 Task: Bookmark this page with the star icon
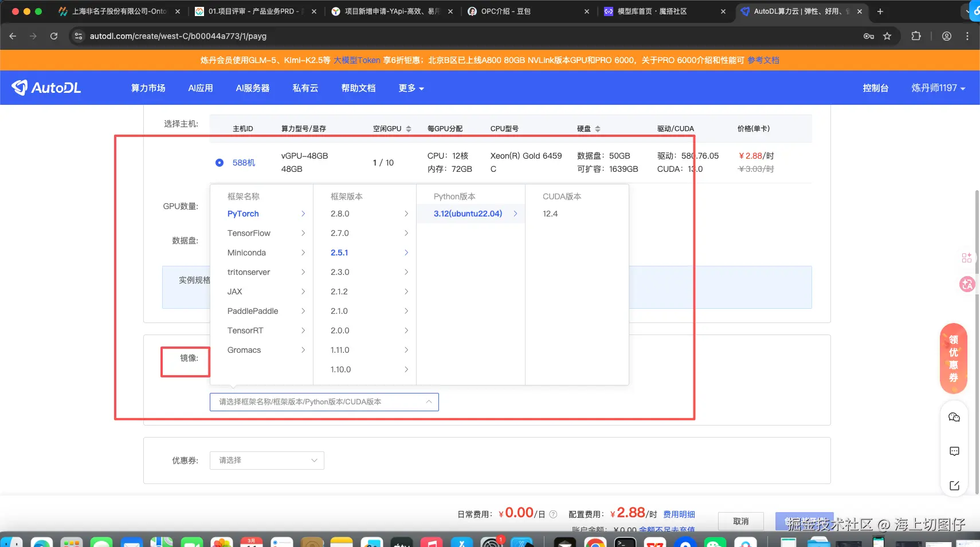pyautogui.click(x=887, y=36)
